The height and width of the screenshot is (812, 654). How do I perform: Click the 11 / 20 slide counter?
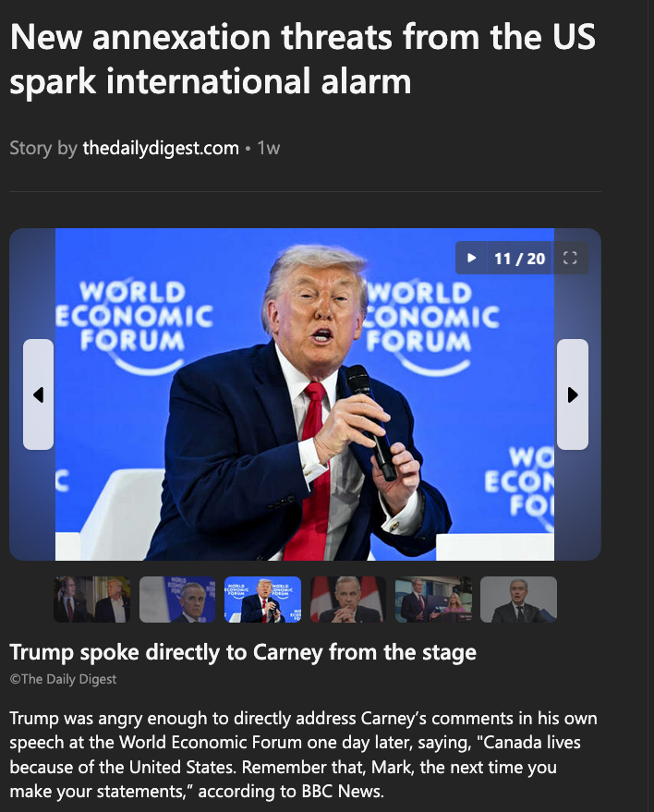(519, 259)
